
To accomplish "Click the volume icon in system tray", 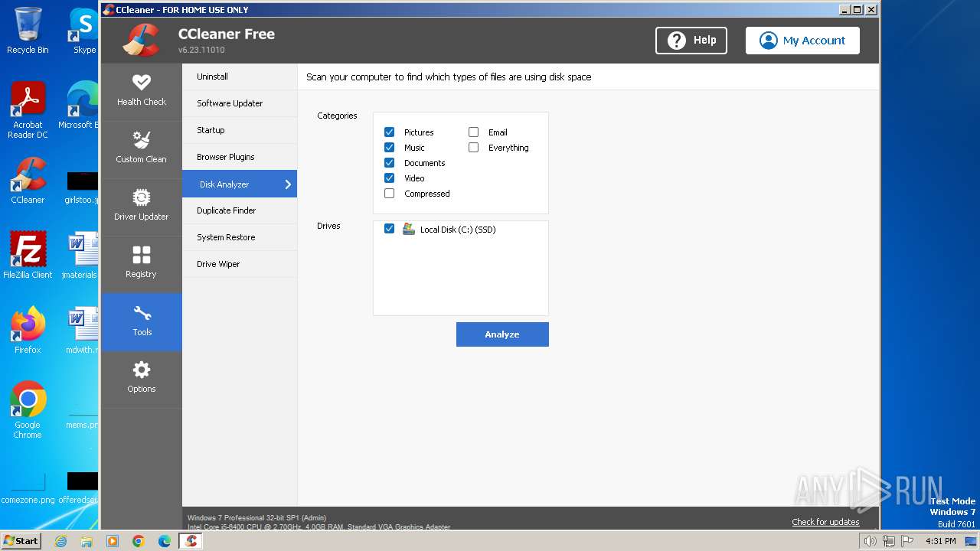I will [x=870, y=541].
